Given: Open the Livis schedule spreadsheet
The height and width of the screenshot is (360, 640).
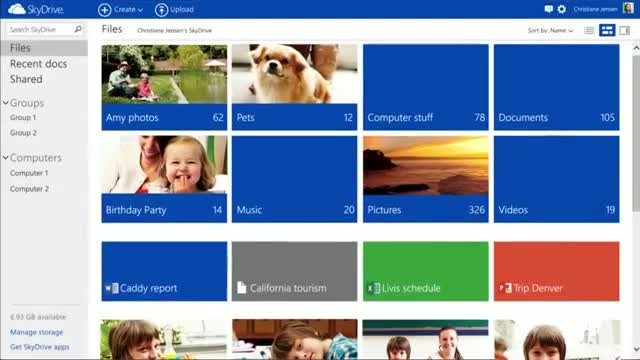Looking at the screenshot, I should [426, 271].
